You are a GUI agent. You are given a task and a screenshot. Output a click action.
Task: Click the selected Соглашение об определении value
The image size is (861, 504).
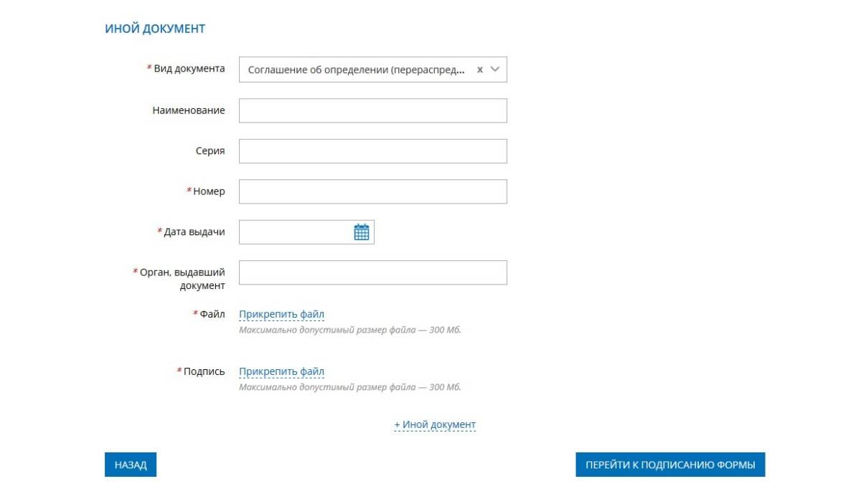[x=356, y=70]
